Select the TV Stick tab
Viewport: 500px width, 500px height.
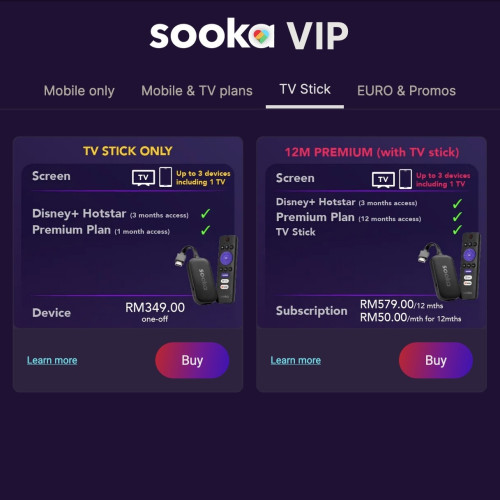305,89
